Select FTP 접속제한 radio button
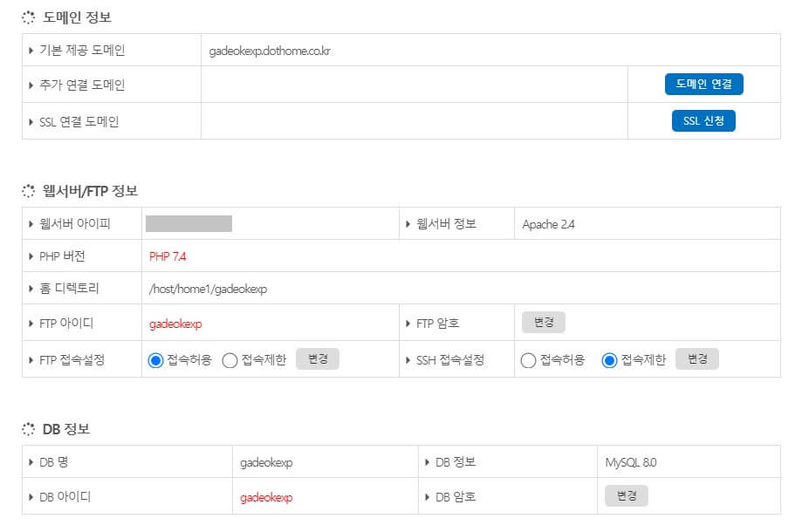 [230, 360]
